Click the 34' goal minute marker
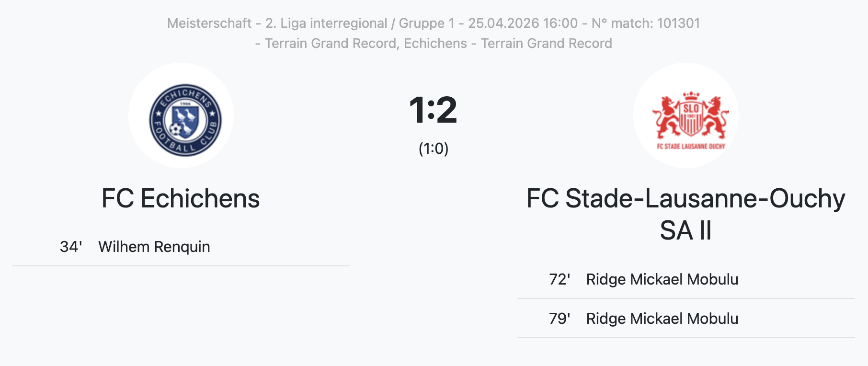868x366 pixels. (x=71, y=247)
